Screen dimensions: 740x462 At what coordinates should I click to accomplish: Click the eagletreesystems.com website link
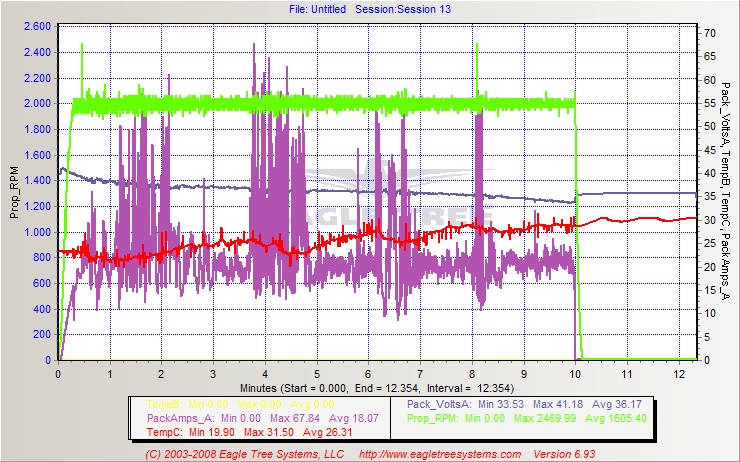pyautogui.click(x=439, y=454)
